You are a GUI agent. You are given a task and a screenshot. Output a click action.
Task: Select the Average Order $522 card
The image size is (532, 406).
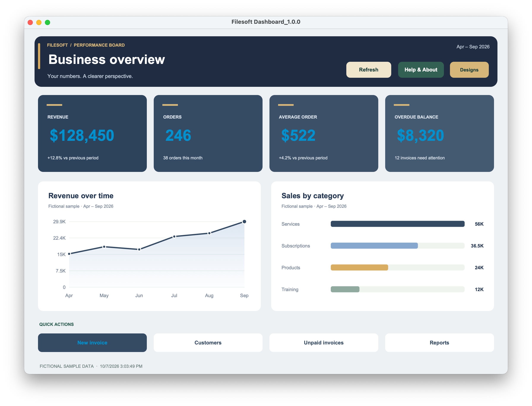(323, 133)
